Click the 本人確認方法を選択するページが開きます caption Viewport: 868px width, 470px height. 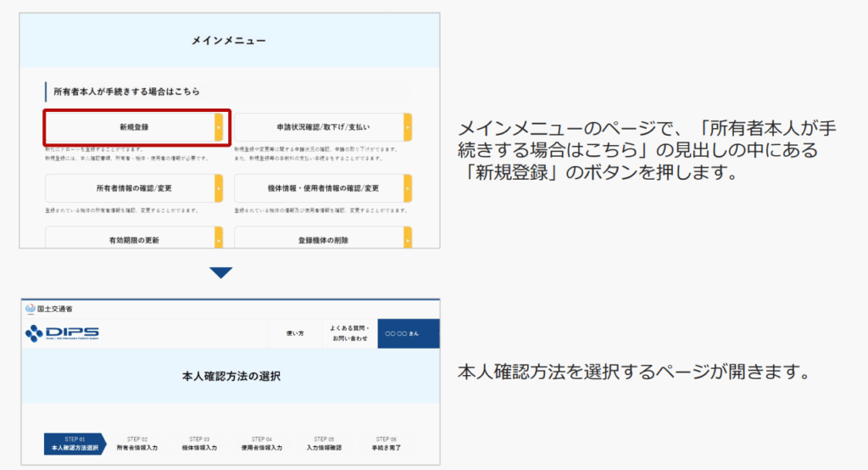point(634,372)
